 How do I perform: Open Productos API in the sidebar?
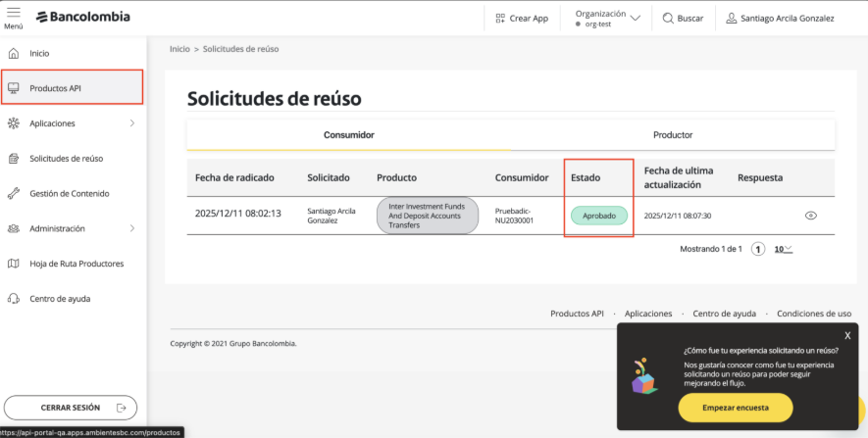(x=56, y=88)
